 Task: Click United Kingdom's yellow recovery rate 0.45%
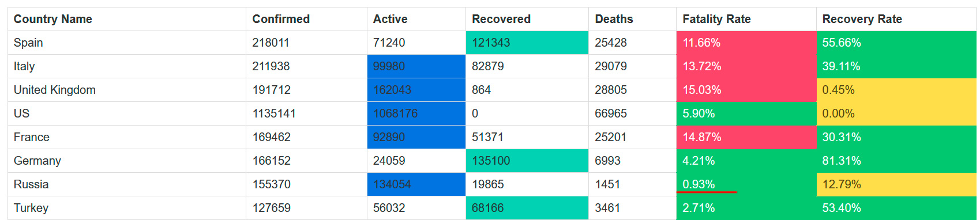click(896, 90)
